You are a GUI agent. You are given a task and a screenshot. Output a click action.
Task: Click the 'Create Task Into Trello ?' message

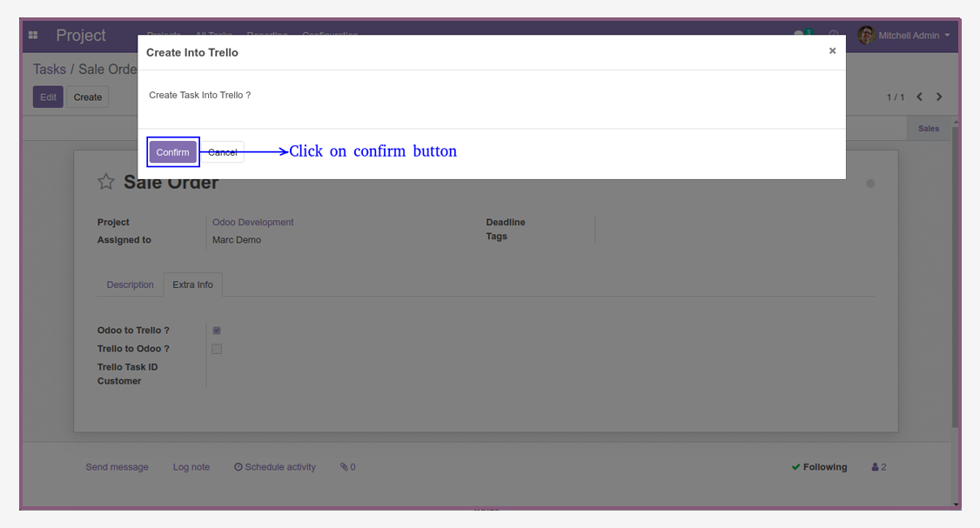click(x=200, y=95)
